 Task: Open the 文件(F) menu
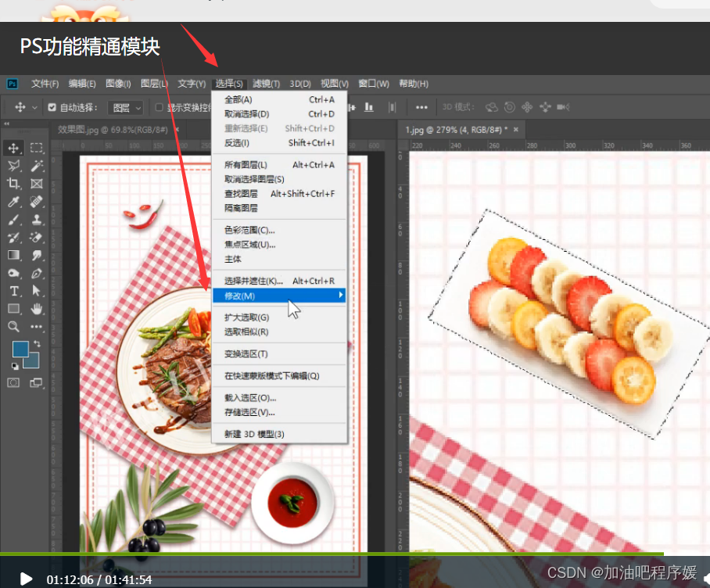[x=45, y=84]
